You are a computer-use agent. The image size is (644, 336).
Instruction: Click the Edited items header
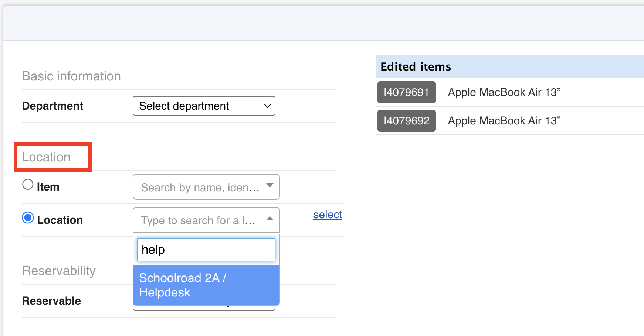[x=416, y=67]
